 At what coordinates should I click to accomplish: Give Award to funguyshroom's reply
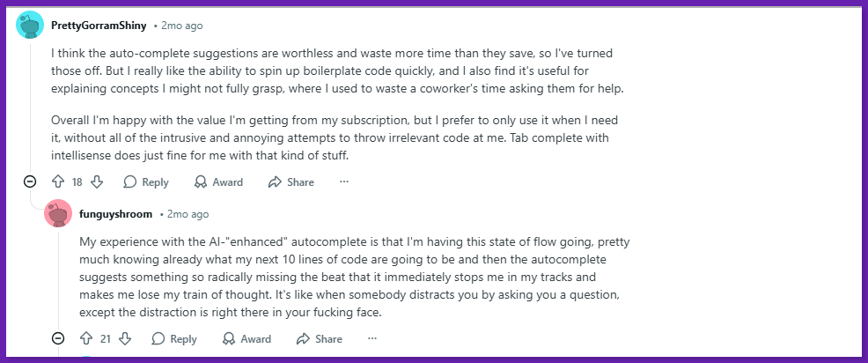247,338
